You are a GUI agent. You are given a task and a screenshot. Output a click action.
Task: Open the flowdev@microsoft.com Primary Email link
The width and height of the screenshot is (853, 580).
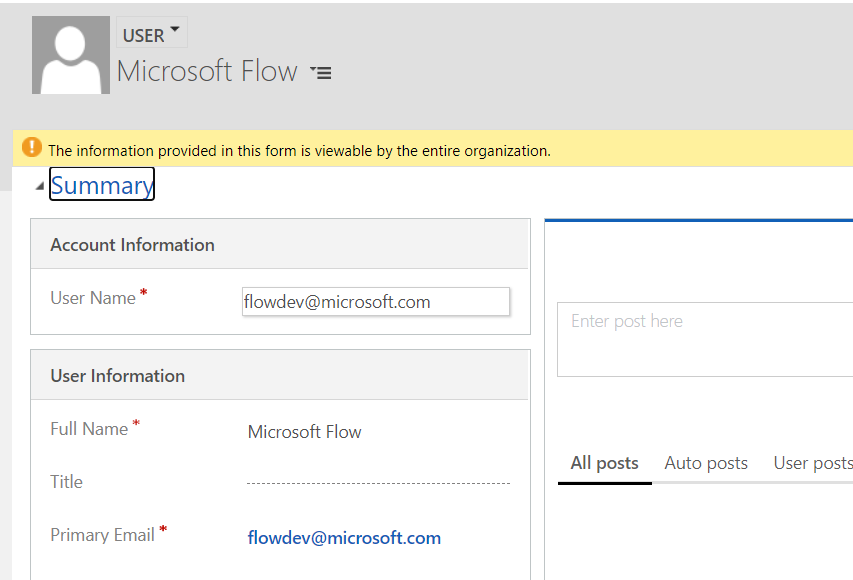tap(344, 538)
